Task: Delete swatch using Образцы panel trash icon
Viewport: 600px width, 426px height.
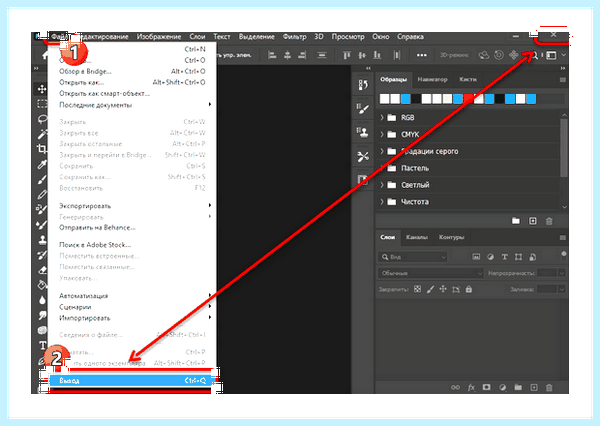Action: (549, 221)
